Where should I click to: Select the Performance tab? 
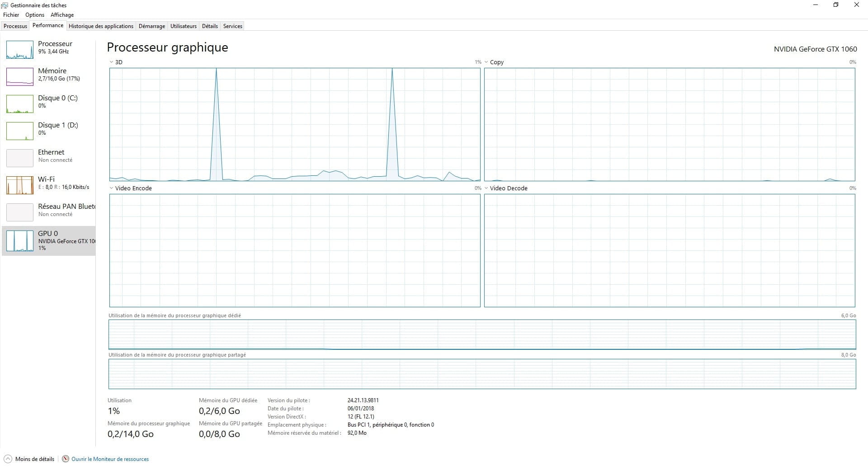click(48, 25)
